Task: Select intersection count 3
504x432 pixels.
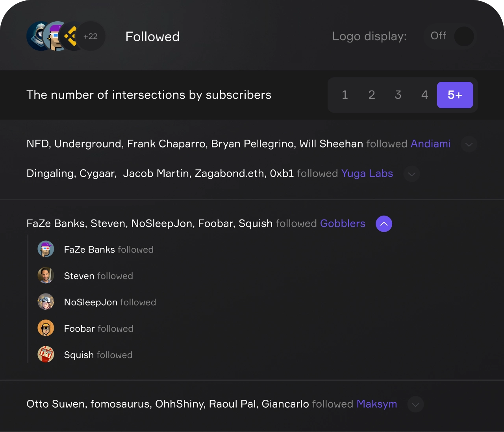Action: tap(398, 95)
